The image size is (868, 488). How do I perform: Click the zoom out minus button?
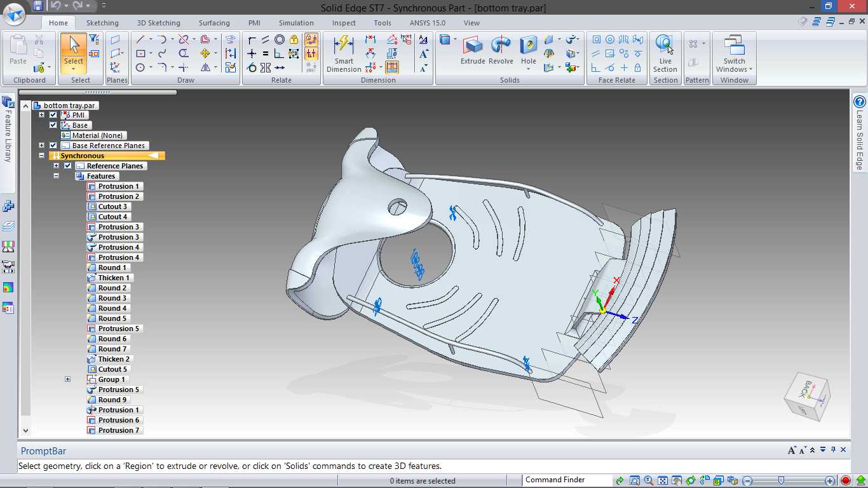(748, 481)
